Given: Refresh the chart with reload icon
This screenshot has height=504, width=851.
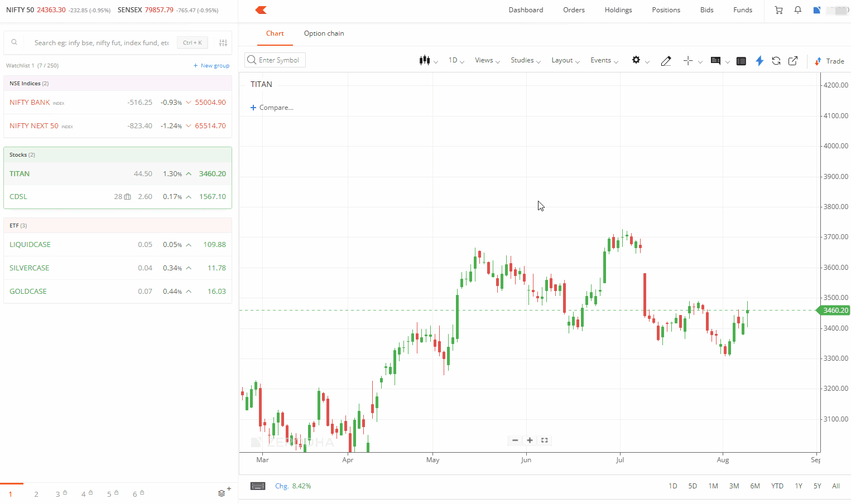Looking at the screenshot, I should pyautogui.click(x=776, y=61).
